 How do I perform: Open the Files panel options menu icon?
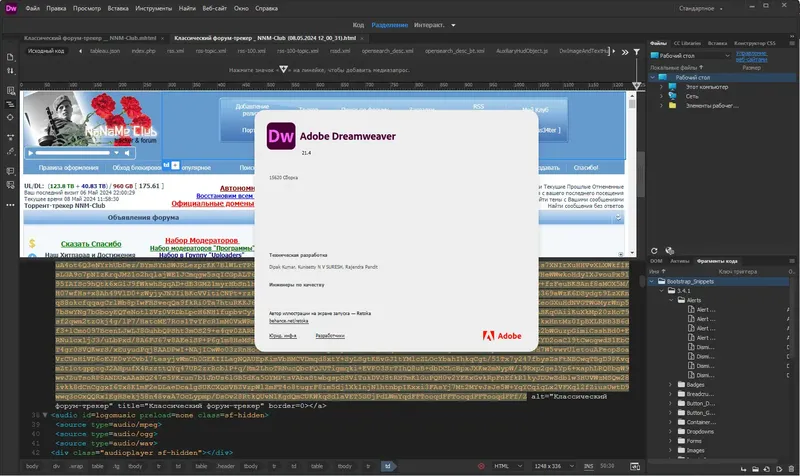pos(792,43)
